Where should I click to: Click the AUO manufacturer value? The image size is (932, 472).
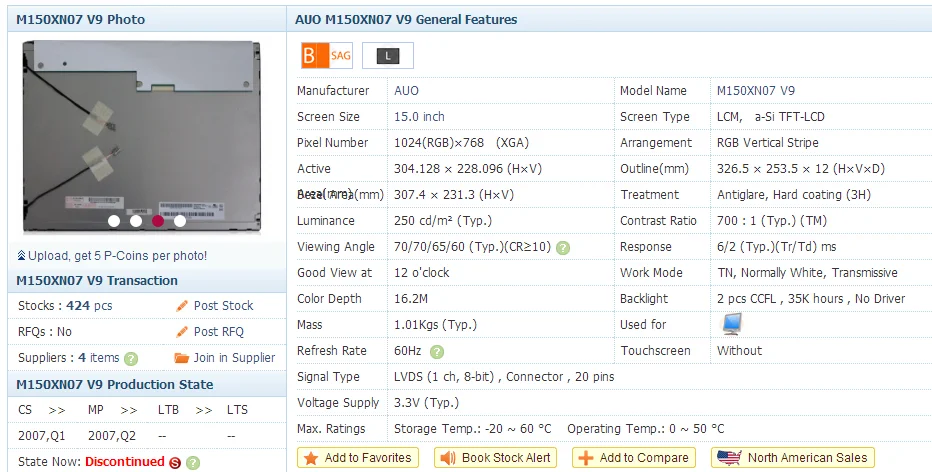406,91
